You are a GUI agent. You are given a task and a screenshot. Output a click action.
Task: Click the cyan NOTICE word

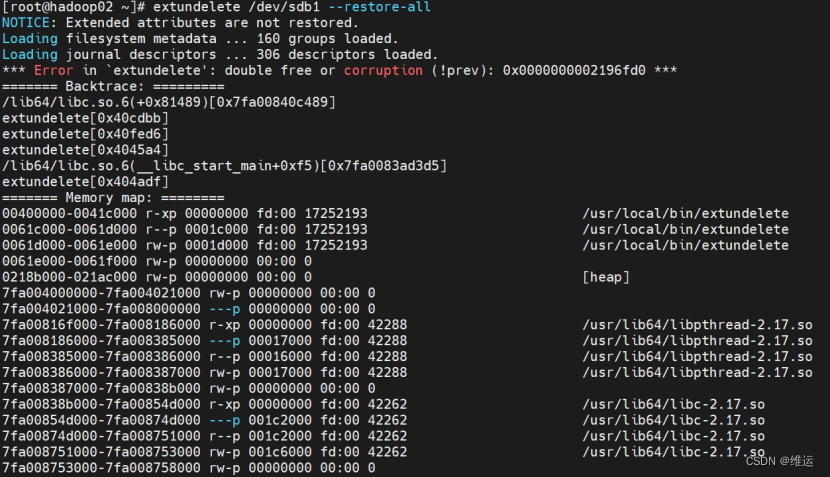[26, 23]
